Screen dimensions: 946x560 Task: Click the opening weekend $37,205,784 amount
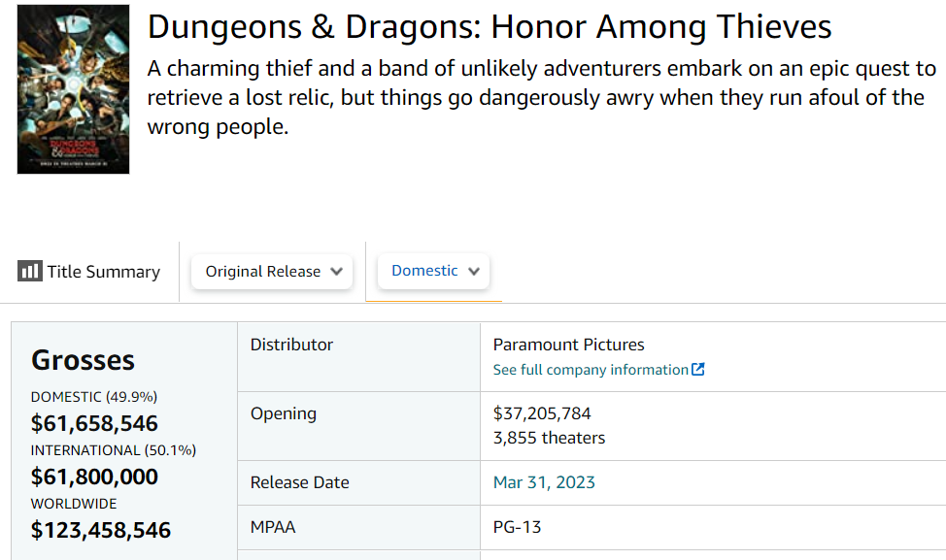(x=542, y=413)
